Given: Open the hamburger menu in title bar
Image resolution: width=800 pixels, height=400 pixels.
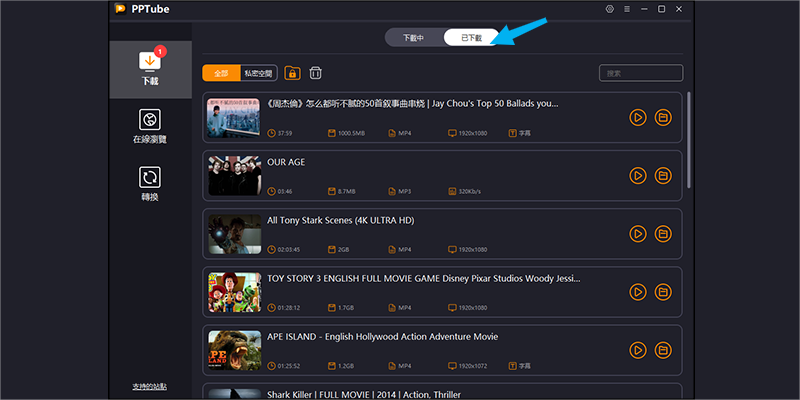Looking at the screenshot, I should pos(627,9).
